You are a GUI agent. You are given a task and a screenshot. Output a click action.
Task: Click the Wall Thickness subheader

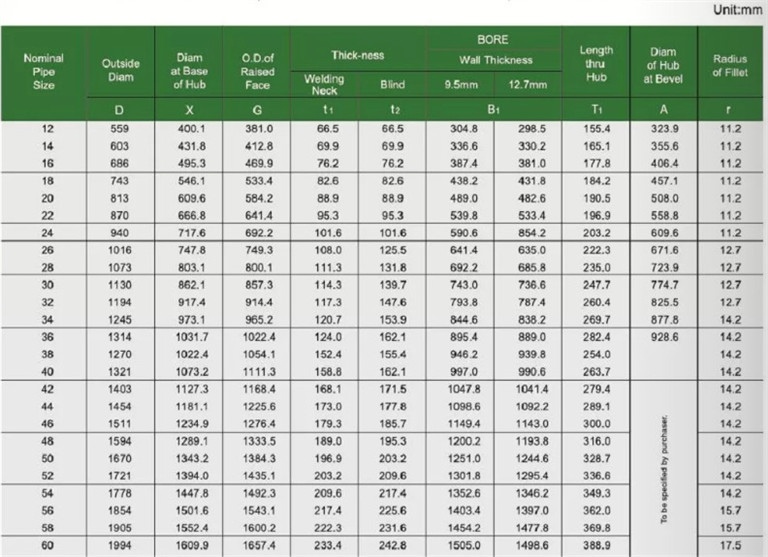(493, 60)
